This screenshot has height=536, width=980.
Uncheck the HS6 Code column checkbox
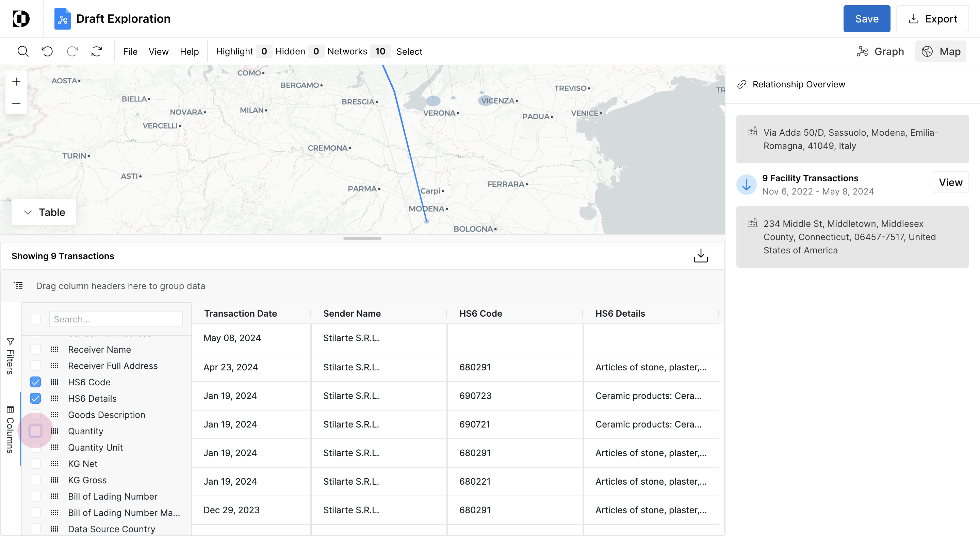pyautogui.click(x=35, y=382)
